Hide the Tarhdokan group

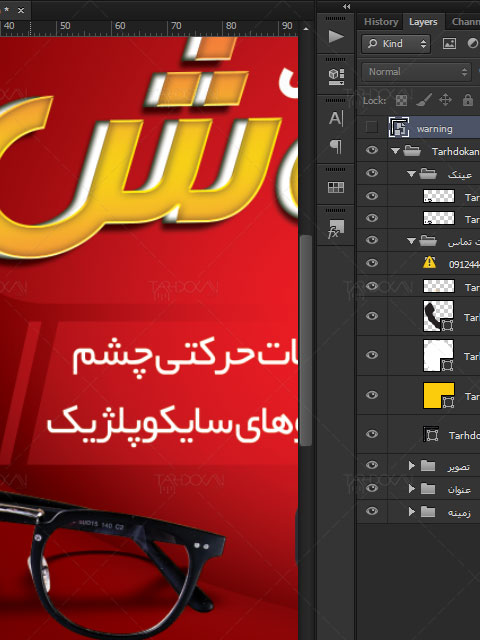371,150
